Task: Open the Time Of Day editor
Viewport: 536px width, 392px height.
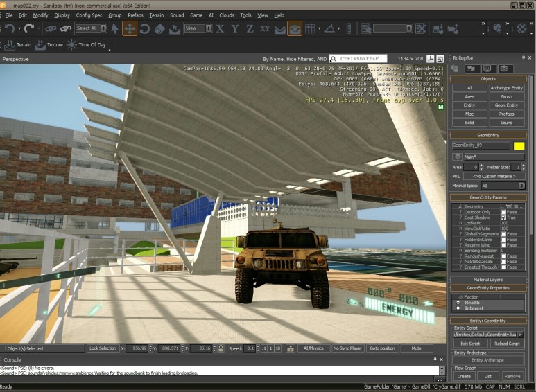Action: click(x=86, y=45)
